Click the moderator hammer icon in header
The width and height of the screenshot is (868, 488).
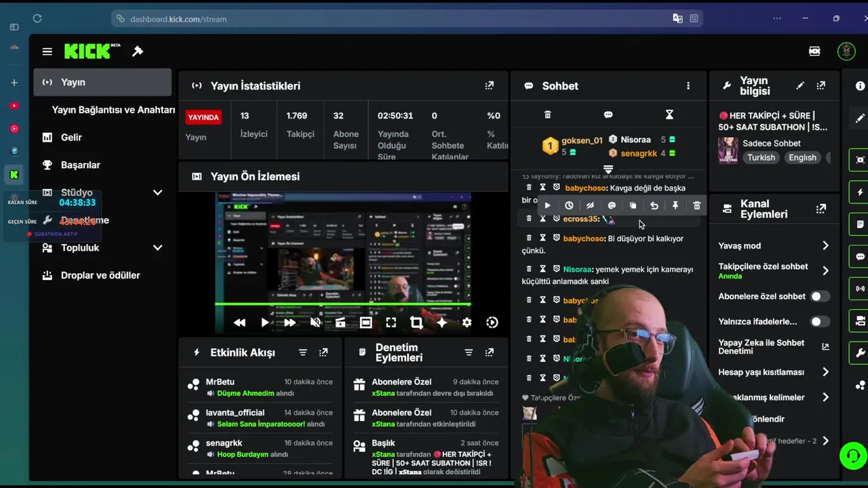coord(138,52)
